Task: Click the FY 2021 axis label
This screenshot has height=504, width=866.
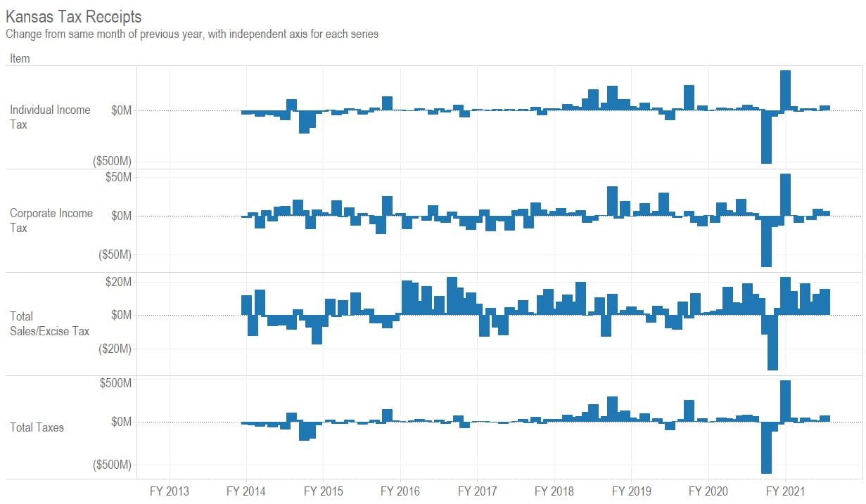Action: [x=784, y=491]
